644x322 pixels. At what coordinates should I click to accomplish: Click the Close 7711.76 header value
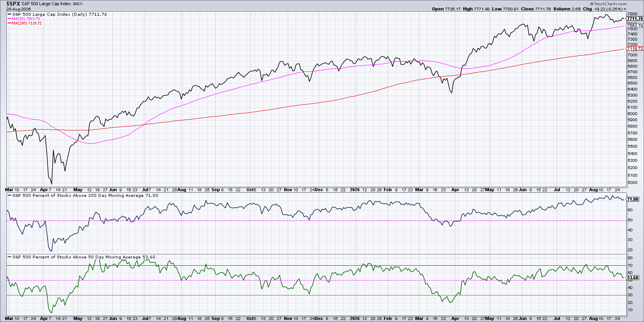(x=535, y=9)
